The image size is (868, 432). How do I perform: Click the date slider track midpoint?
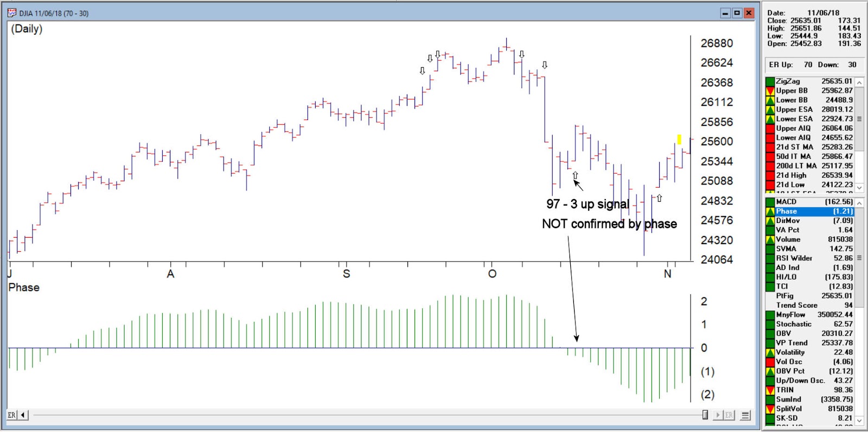(369, 415)
